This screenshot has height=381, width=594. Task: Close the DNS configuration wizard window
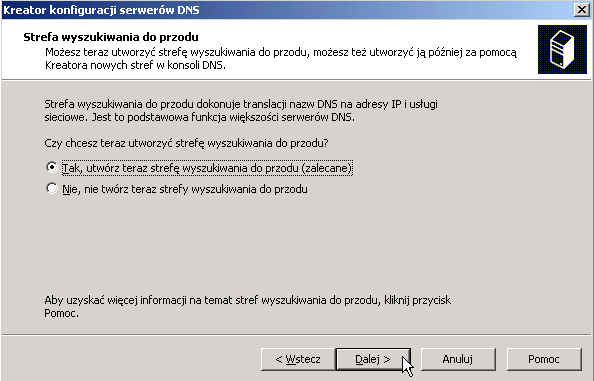(582, 10)
